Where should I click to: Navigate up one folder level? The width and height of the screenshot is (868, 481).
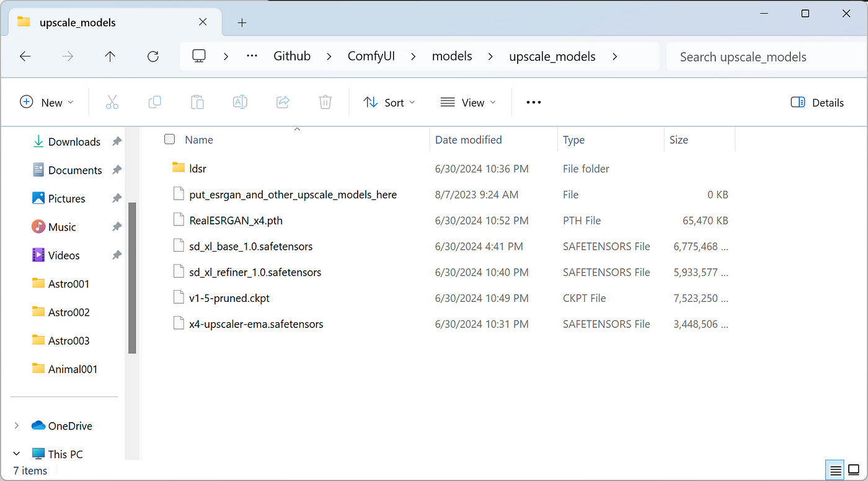point(110,56)
